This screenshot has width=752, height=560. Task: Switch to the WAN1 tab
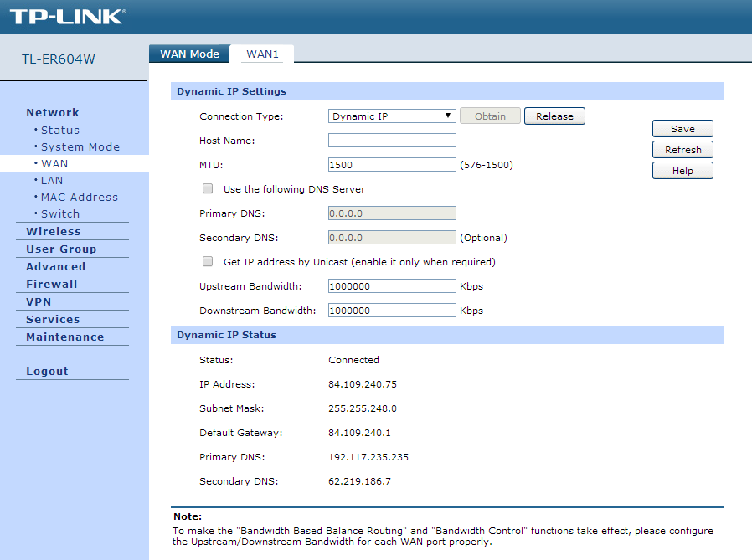[x=262, y=54]
